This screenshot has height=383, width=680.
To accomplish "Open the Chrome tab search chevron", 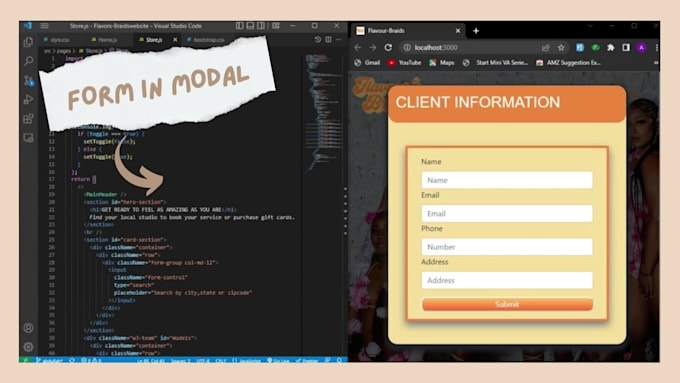I will click(590, 26).
